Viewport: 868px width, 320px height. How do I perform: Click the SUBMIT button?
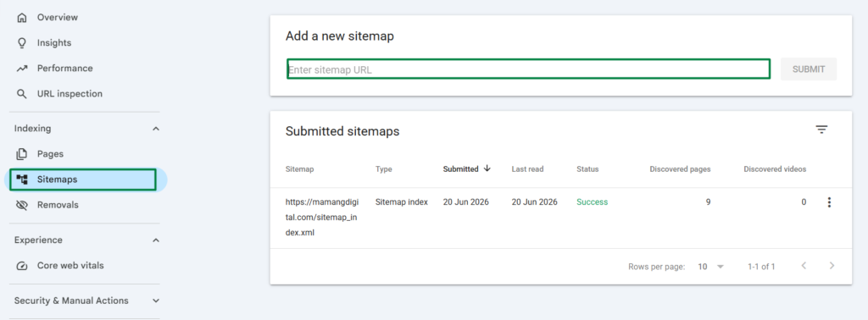click(x=808, y=69)
